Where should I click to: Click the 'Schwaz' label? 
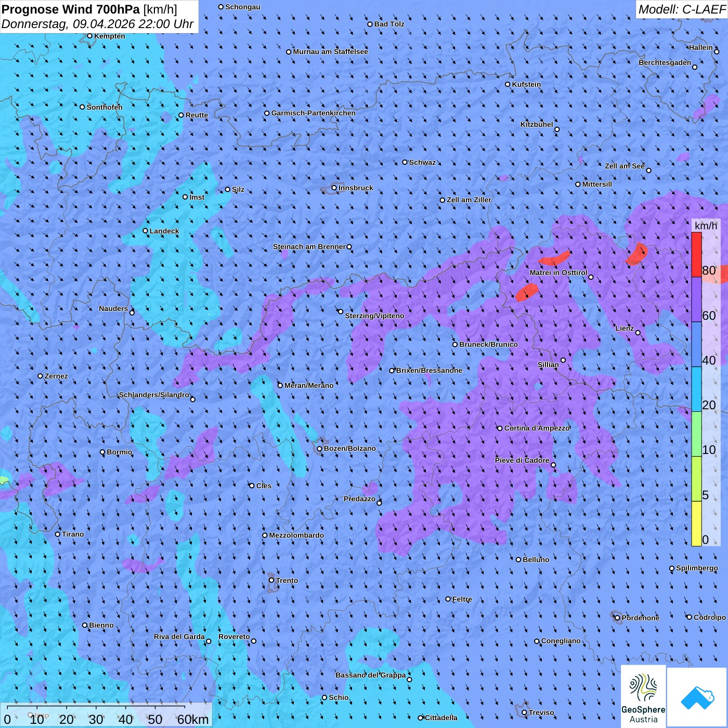(422, 162)
